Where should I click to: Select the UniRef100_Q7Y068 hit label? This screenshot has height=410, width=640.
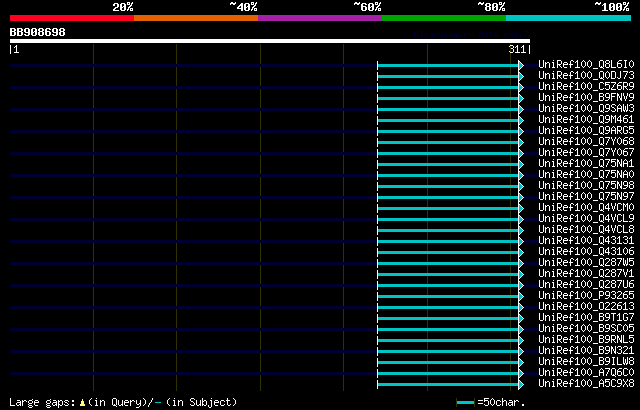[586, 142]
